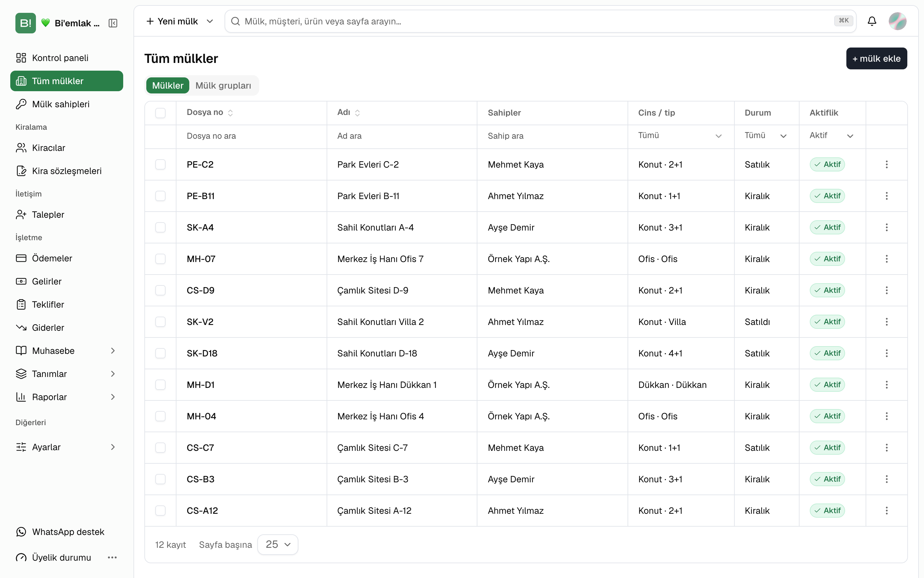Image resolution: width=924 pixels, height=578 pixels.
Task: Open WhatsApp destek link
Action: pos(66,532)
